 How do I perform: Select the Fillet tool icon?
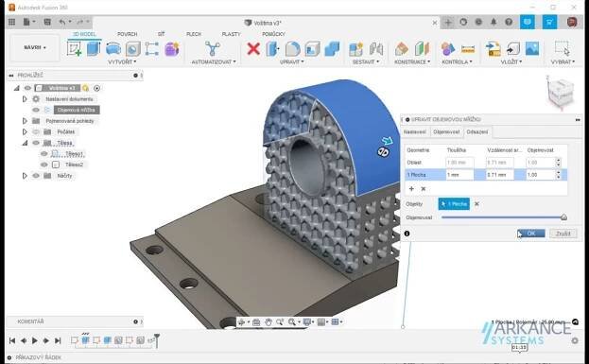[293, 49]
